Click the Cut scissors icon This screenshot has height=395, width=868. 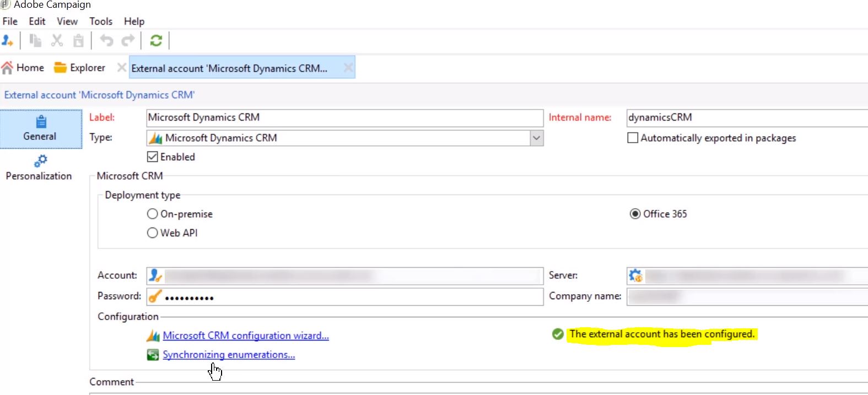tap(57, 41)
